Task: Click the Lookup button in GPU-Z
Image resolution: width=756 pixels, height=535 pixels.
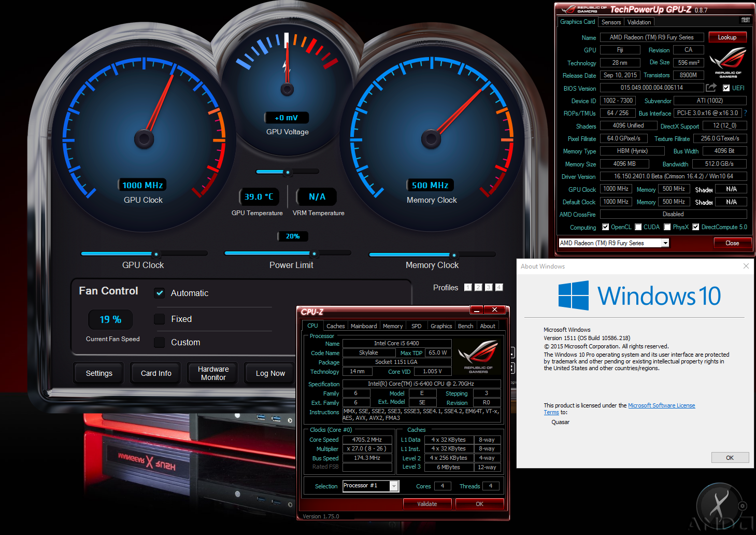Action: click(727, 37)
